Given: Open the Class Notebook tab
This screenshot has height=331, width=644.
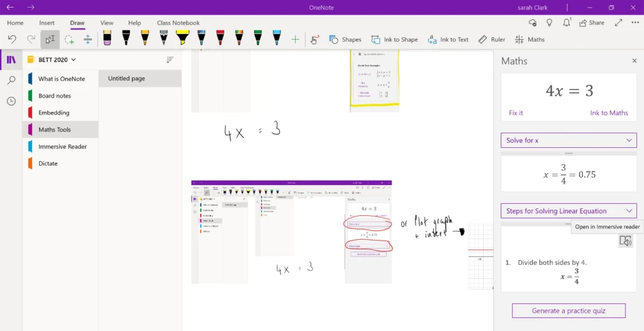Looking at the screenshot, I should click(x=178, y=23).
